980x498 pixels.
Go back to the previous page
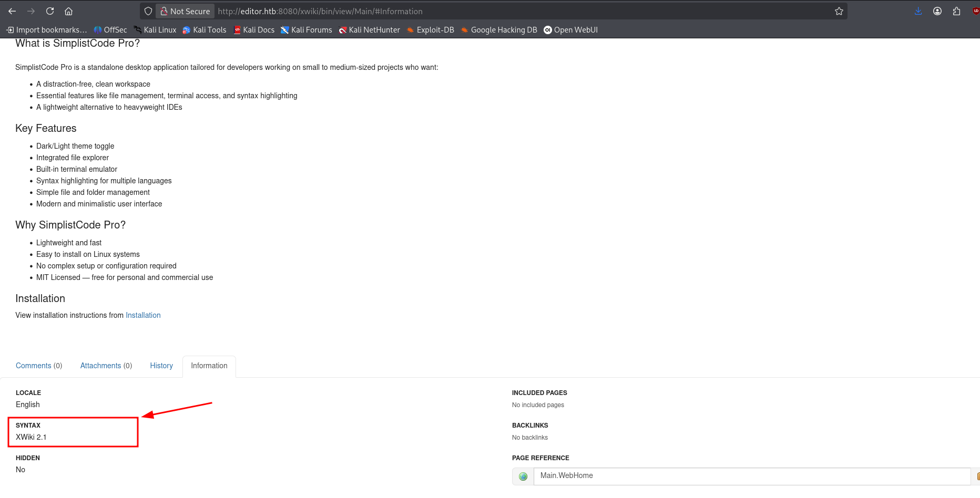click(12, 11)
